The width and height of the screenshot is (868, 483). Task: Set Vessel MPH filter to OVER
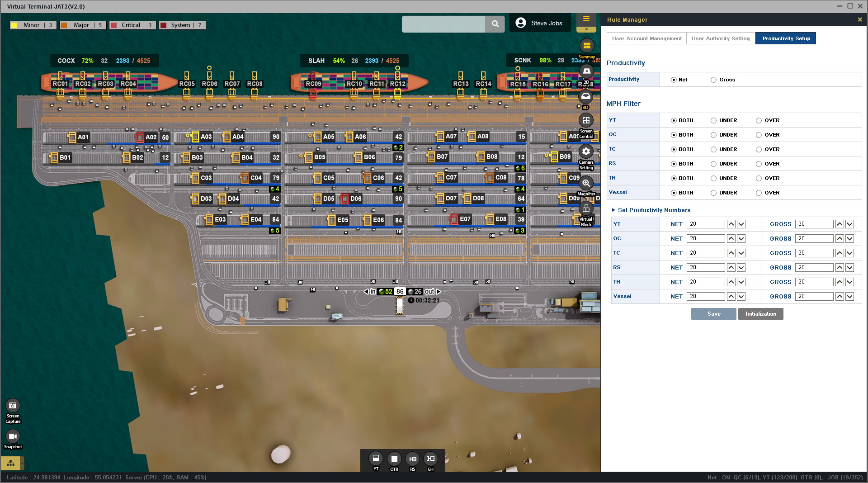coord(759,193)
